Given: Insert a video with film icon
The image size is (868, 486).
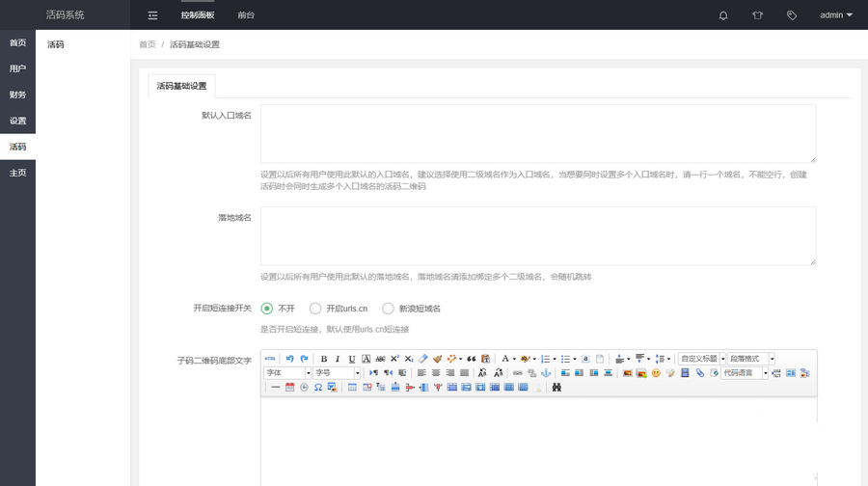Looking at the screenshot, I should (685, 373).
